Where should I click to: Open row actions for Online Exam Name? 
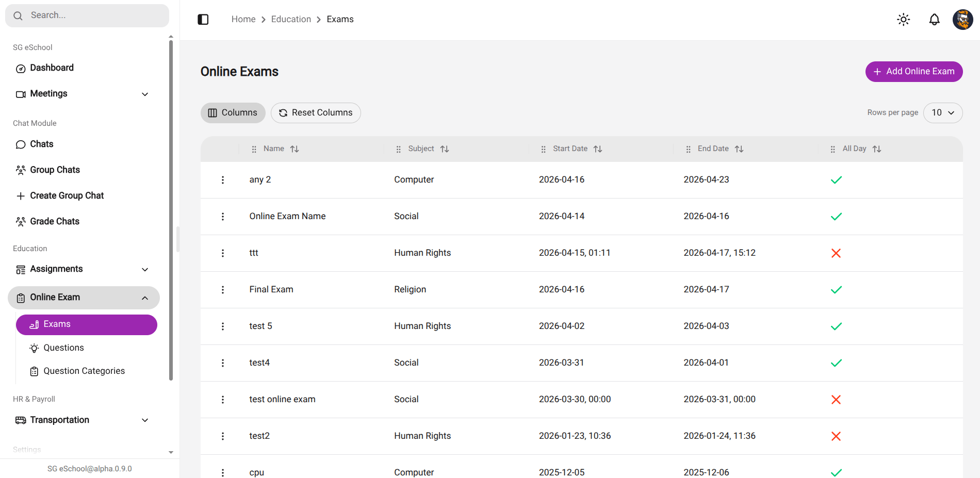click(x=223, y=217)
